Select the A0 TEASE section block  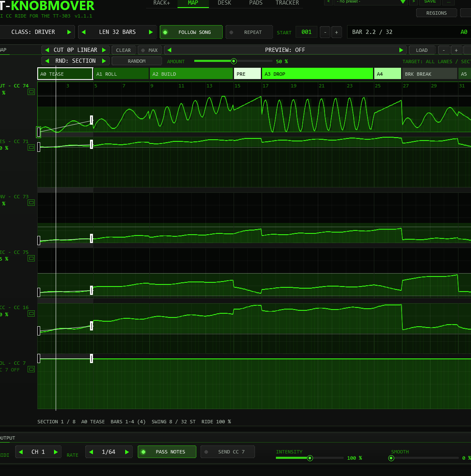[x=65, y=74]
